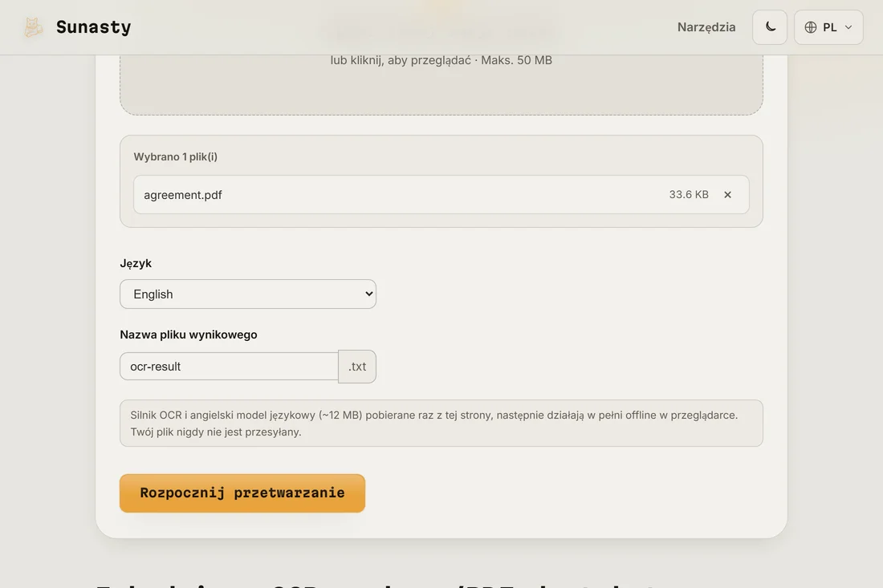Click the Wybrano 1 plik(i) label
This screenshot has width=883, height=588.
point(175,157)
